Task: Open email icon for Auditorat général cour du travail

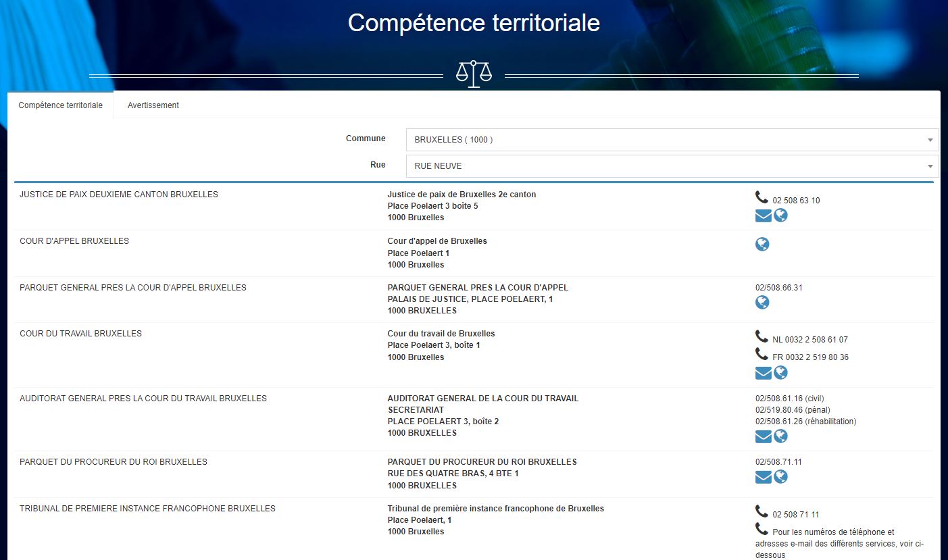Action: pyautogui.click(x=764, y=436)
